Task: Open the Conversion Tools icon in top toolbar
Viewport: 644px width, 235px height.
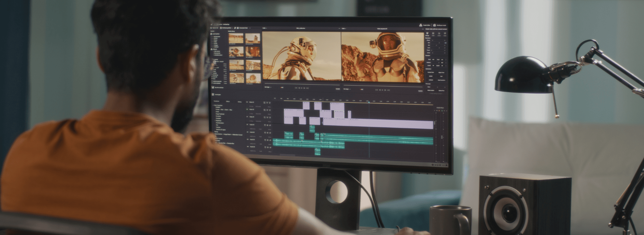Action: [x=238, y=28]
